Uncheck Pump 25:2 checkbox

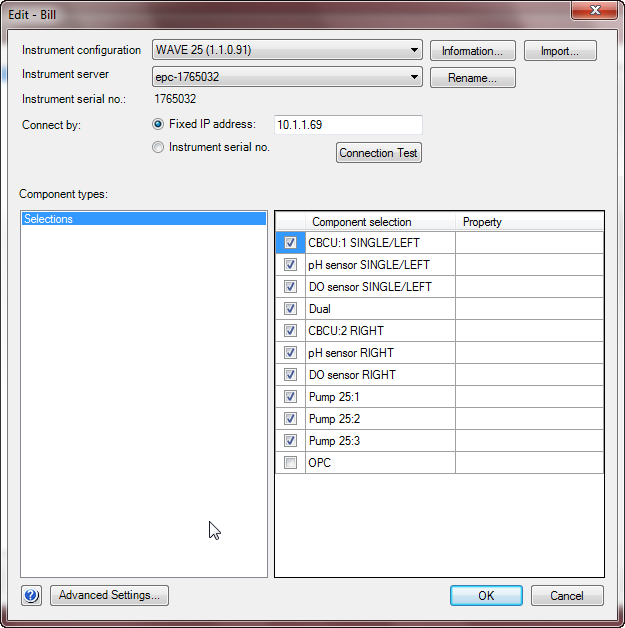pyautogui.click(x=290, y=419)
